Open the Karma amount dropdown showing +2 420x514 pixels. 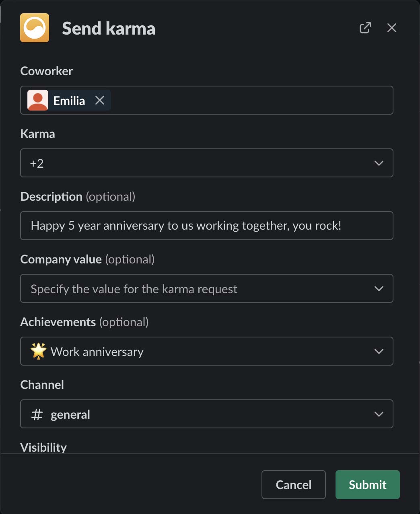click(x=201, y=163)
